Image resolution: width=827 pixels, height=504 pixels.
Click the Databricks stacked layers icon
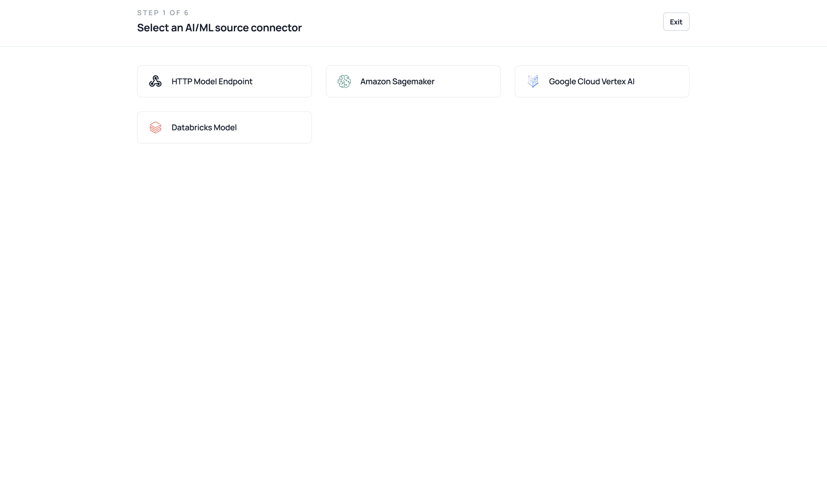point(155,127)
